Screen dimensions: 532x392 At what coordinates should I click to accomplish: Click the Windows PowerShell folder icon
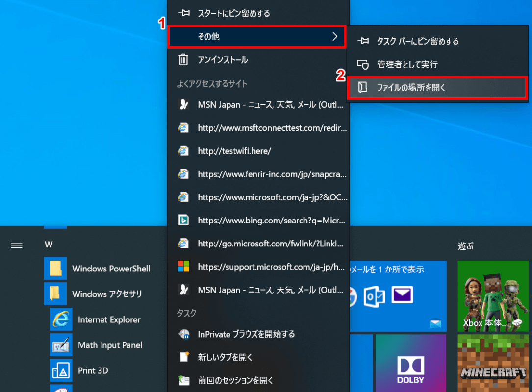pos(55,268)
